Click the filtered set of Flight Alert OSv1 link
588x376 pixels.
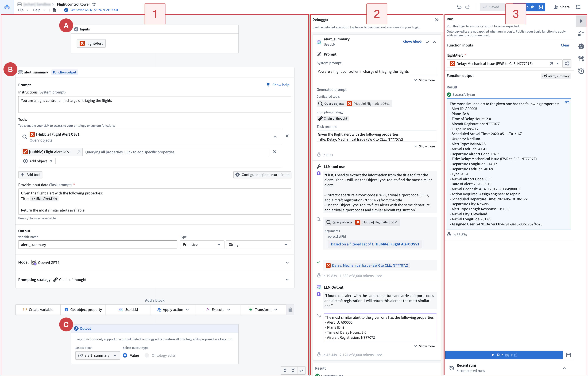(375, 244)
